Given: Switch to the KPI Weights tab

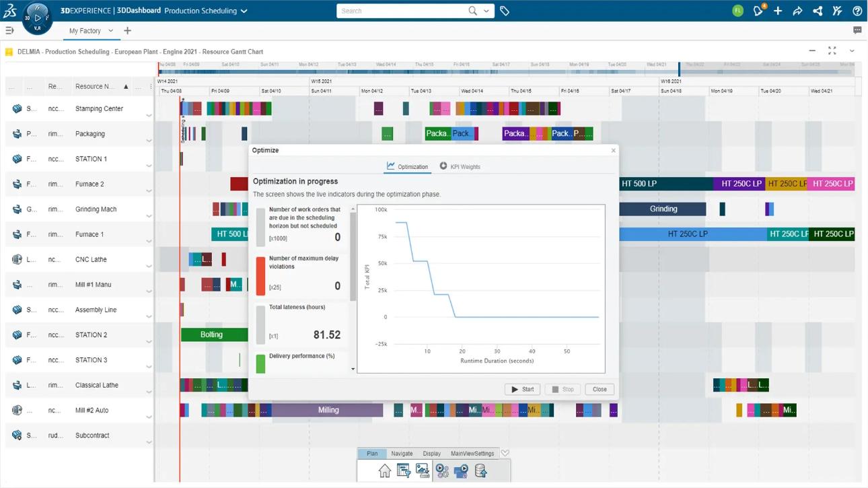Looking at the screenshot, I should [460, 166].
